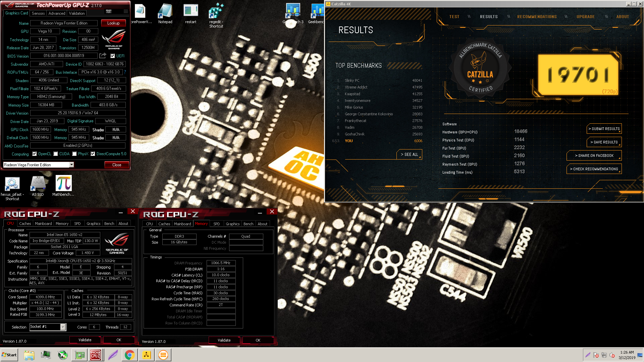Open the system monitor taskbar icon
Image resolution: width=644 pixels, height=362 pixels.
click(46, 355)
